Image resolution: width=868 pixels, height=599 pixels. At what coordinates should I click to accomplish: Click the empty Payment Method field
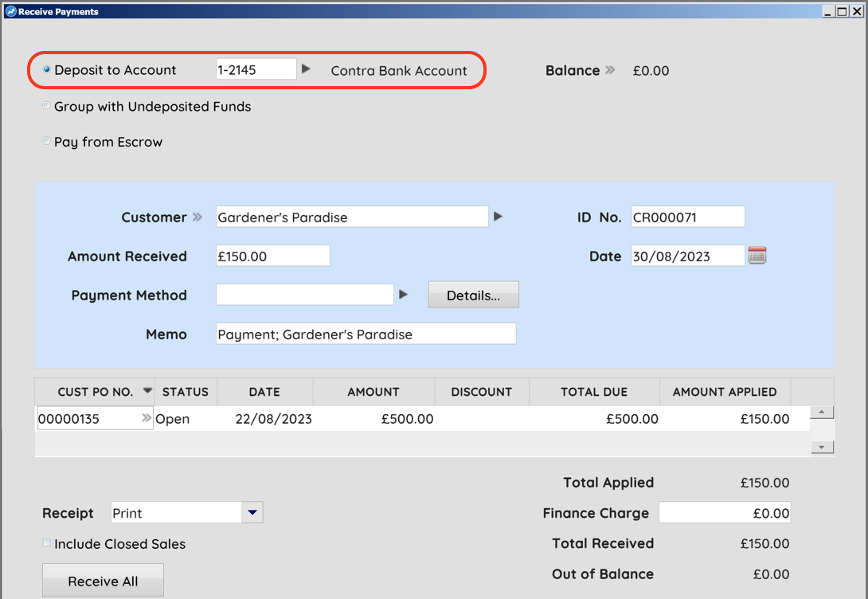(304, 295)
